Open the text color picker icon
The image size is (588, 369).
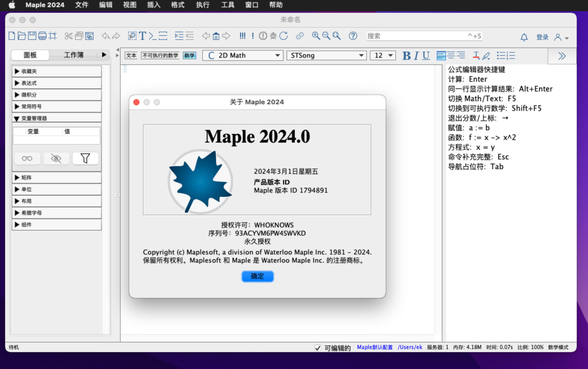pyautogui.click(x=476, y=55)
